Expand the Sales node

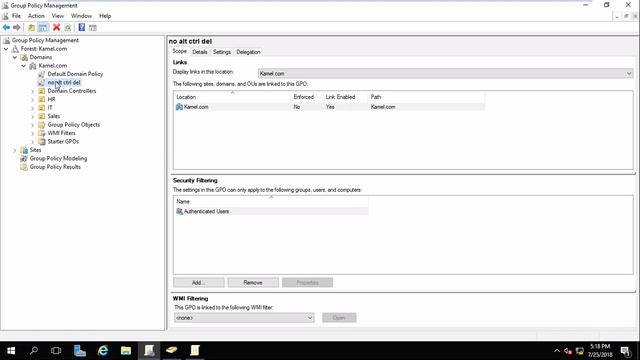[33, 116]
